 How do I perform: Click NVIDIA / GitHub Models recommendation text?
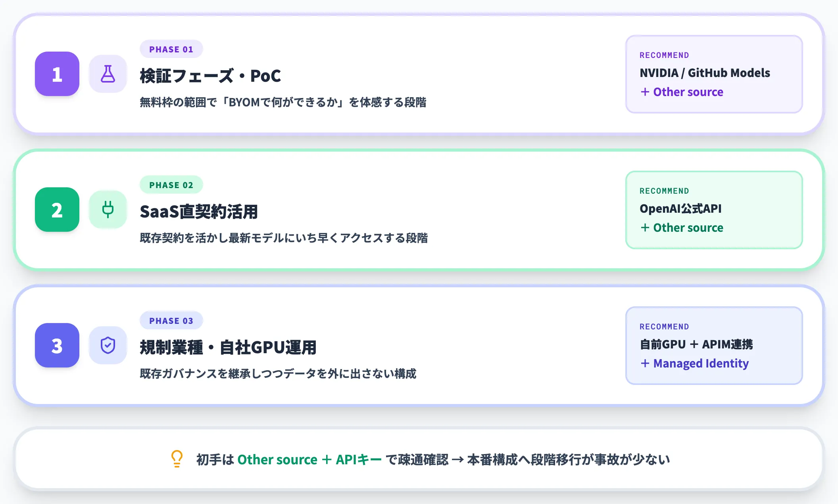(x=705, y=73)
